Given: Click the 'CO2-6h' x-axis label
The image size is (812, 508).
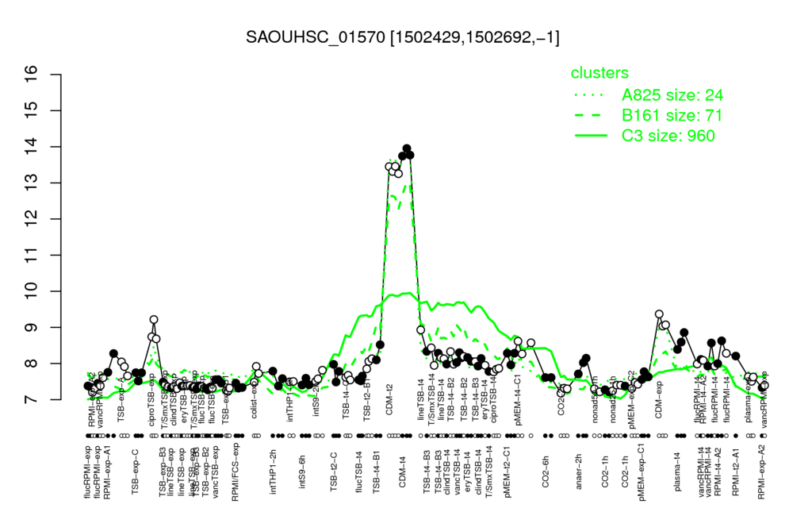Looking at the screenshot, I should click(545, 472).
